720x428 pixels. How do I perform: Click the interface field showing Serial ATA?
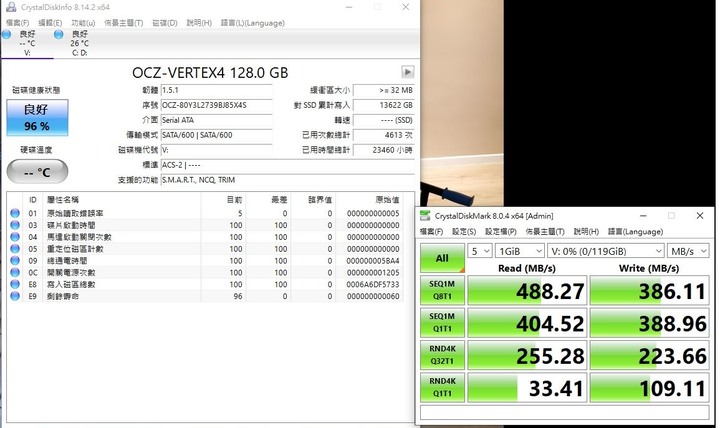pyautogui.click(x=216, y=120)
